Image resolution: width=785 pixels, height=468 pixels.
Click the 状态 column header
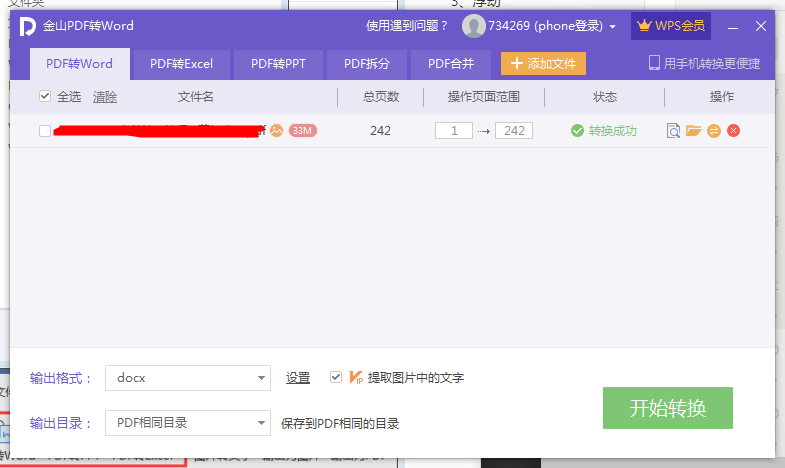pyautogui.click(x=605, y=97)
